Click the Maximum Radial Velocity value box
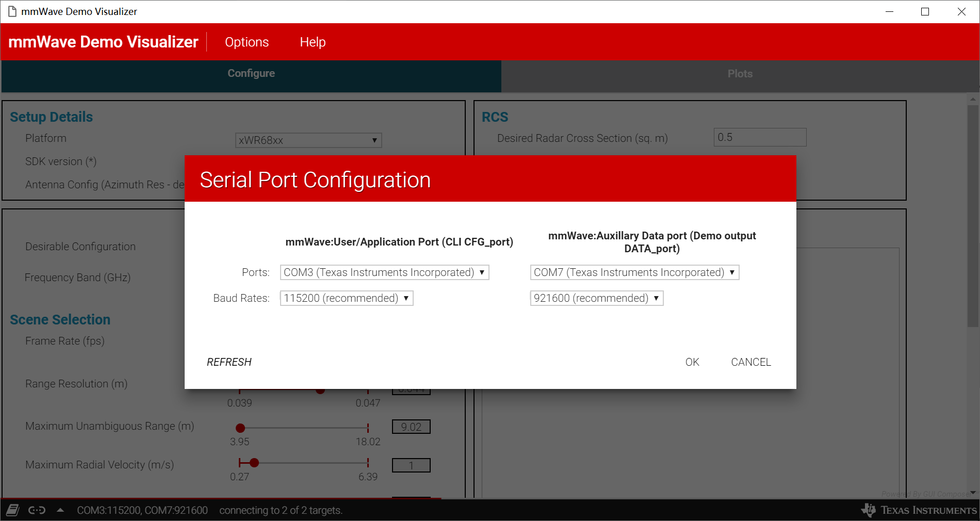Image resolution: width=980 pixels, height=521 pixels. [411, 465]
